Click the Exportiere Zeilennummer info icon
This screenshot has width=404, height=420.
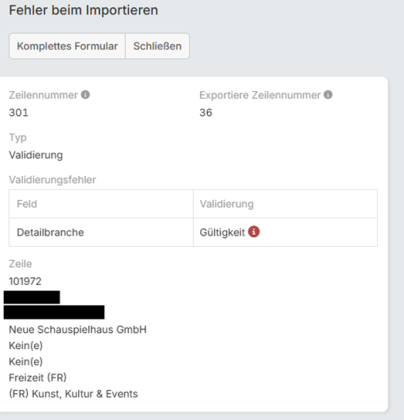tap(328, 95)
